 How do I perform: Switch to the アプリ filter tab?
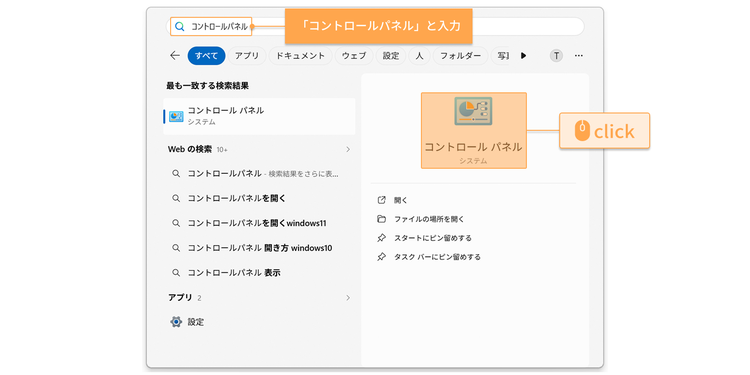tap(247, 56)
